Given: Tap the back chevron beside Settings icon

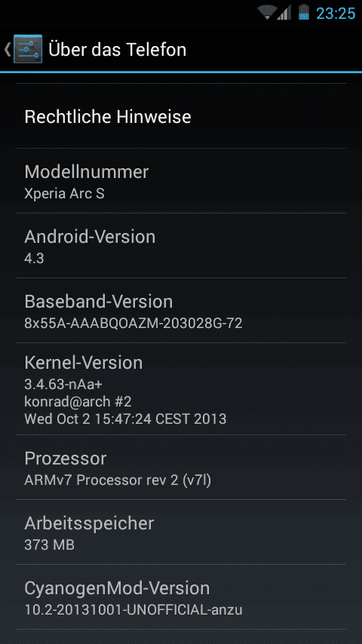Looking at the screenshot, I should (7, 49).
